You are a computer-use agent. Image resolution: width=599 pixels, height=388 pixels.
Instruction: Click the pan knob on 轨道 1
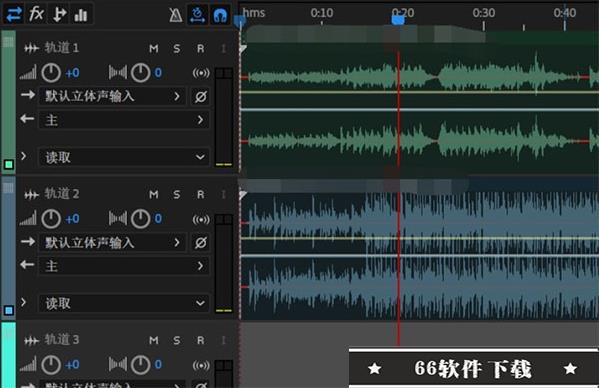pos(141,73)
